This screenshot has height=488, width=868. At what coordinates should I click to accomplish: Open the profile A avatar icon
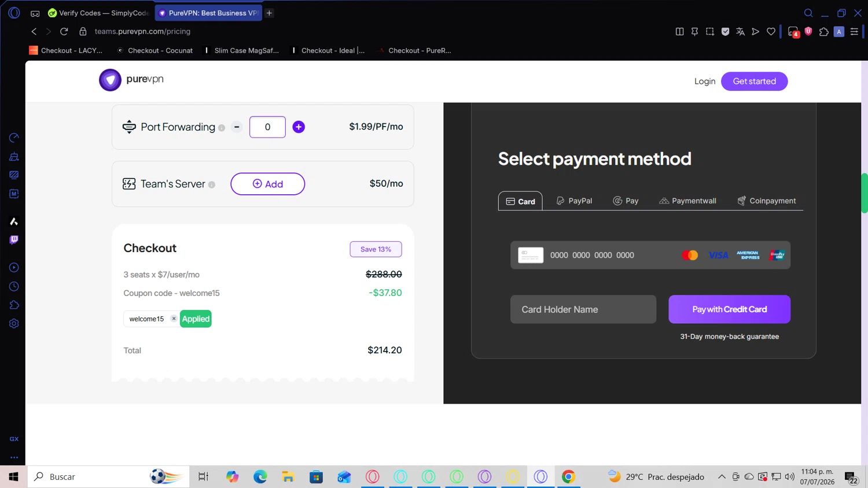coord(839,32)
